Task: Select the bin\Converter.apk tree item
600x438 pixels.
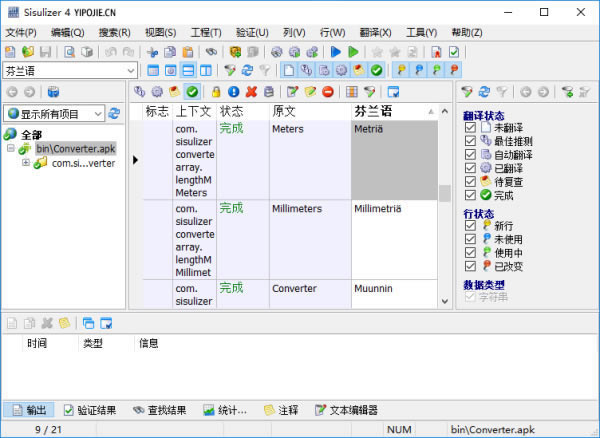Action: tap(75, 148)
